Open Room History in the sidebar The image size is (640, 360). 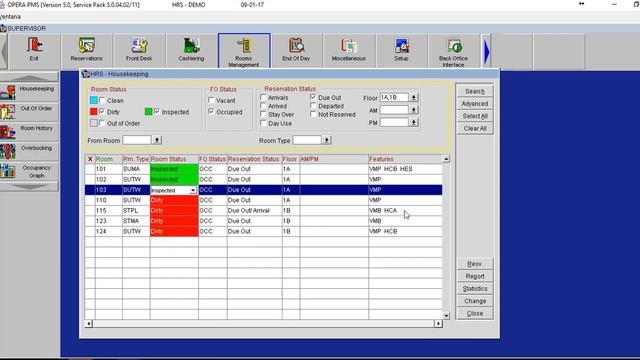(29, 132)
